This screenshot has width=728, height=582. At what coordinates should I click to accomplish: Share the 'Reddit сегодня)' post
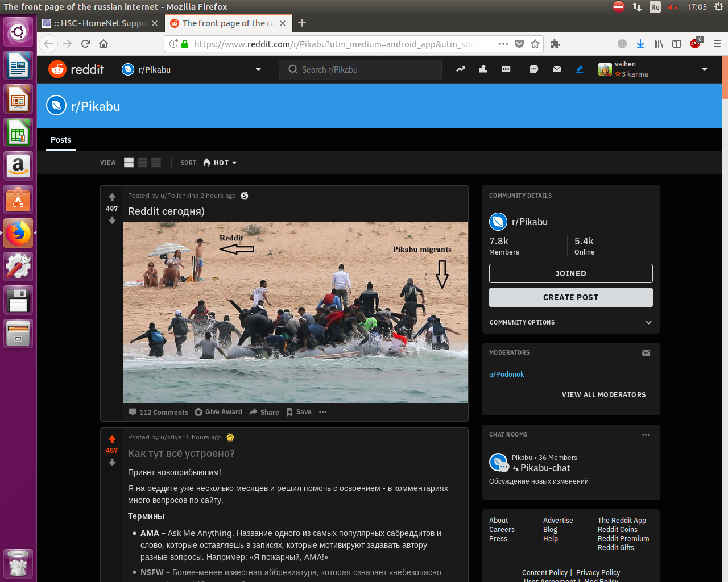pos(264,412)
